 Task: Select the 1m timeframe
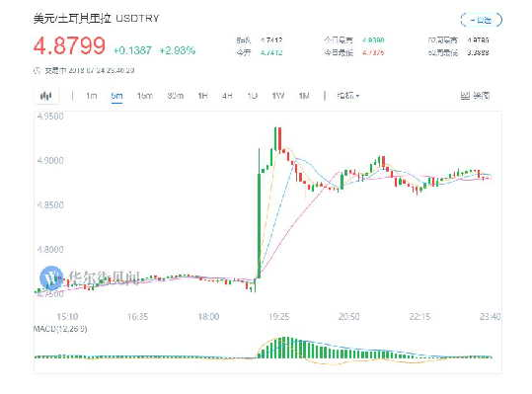pyautogui.click(x=91, y=96)
